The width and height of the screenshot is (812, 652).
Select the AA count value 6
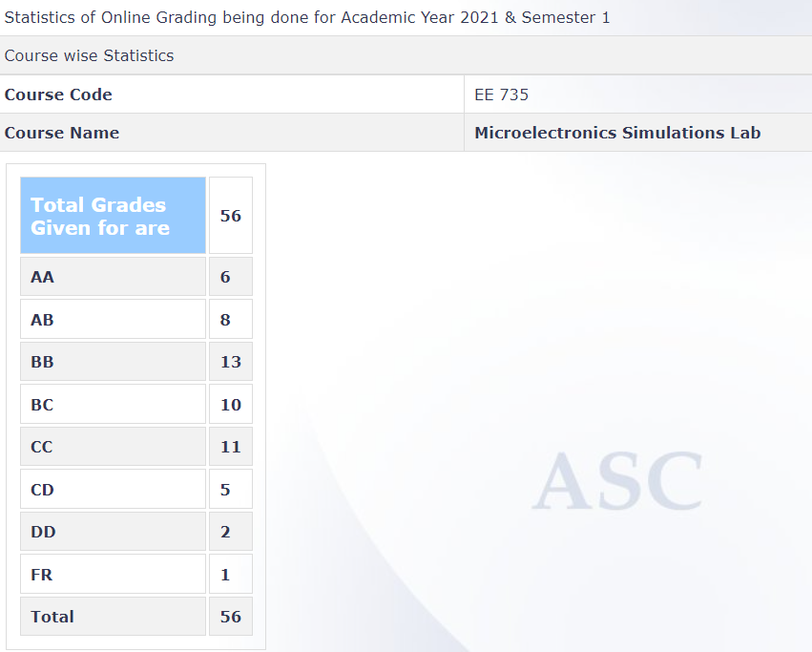coord(230,277)
